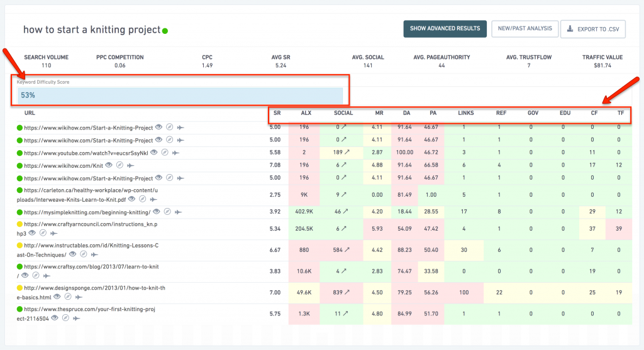Open the thespruce.com first knitting project link

tap(86, 314)
